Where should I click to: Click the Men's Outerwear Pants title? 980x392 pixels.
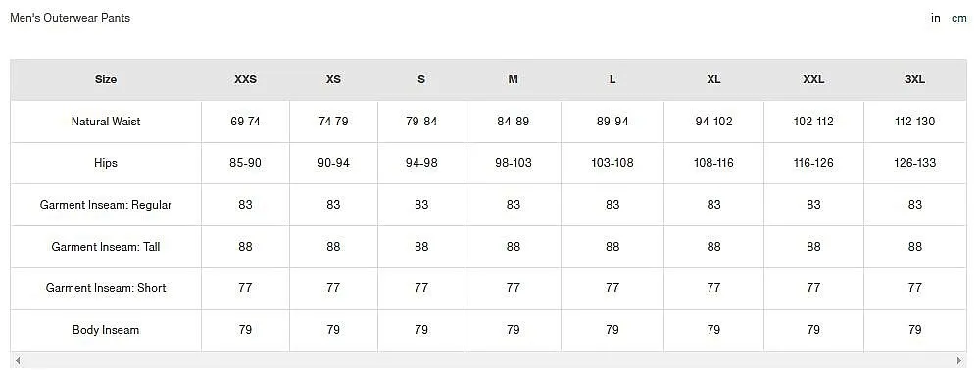pos(70,18)
